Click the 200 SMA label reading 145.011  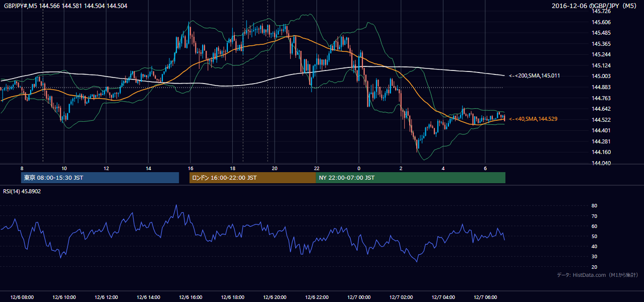tap(535, 75)
